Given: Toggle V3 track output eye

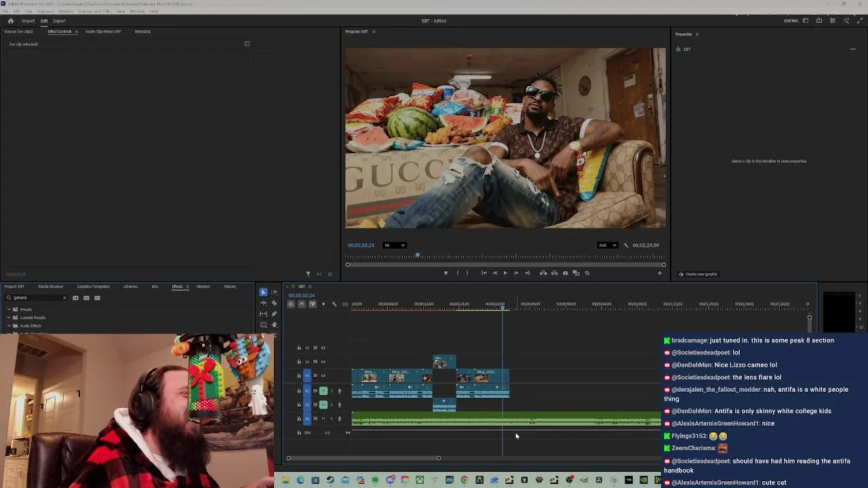Looking at the screenshot, I should 323,348.
